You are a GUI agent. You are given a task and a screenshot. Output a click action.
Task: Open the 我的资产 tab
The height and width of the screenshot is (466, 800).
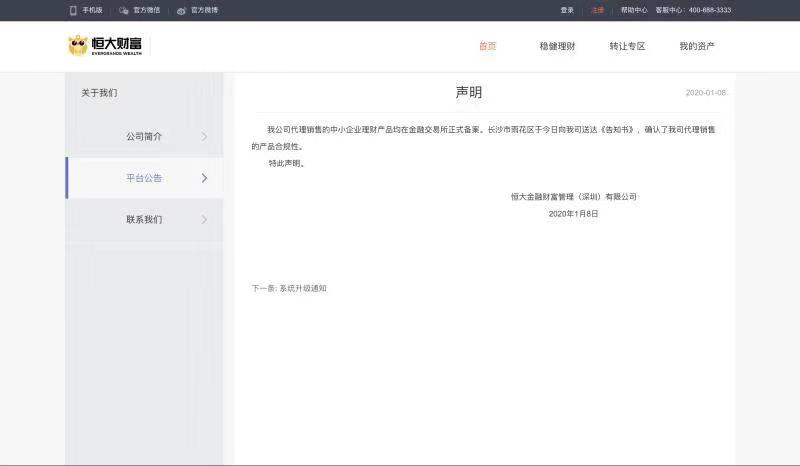697,46
